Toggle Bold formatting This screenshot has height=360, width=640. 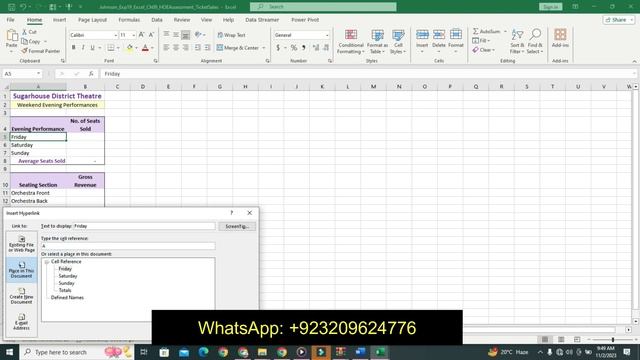pos(73,48)
